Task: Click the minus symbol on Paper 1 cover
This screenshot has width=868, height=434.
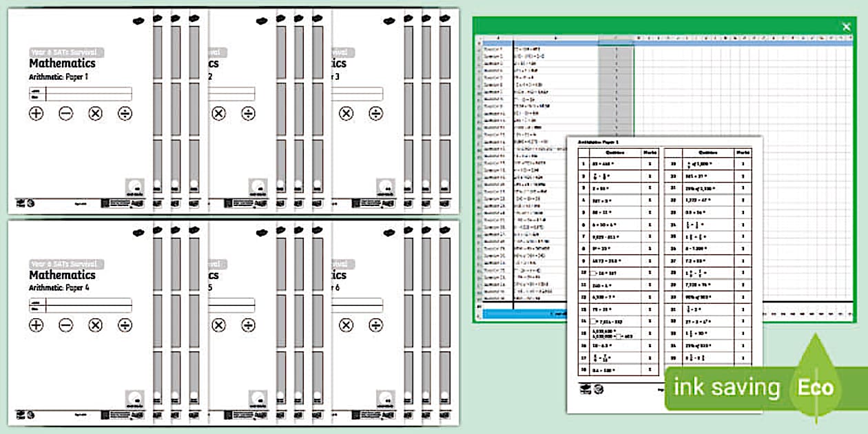Action: click(66, 114)
